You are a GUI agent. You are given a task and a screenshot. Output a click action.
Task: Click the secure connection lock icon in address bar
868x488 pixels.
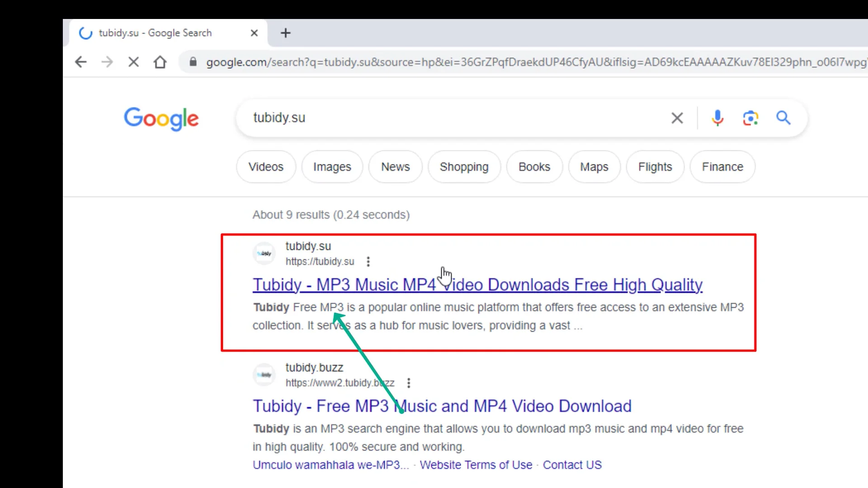(192, 62)
